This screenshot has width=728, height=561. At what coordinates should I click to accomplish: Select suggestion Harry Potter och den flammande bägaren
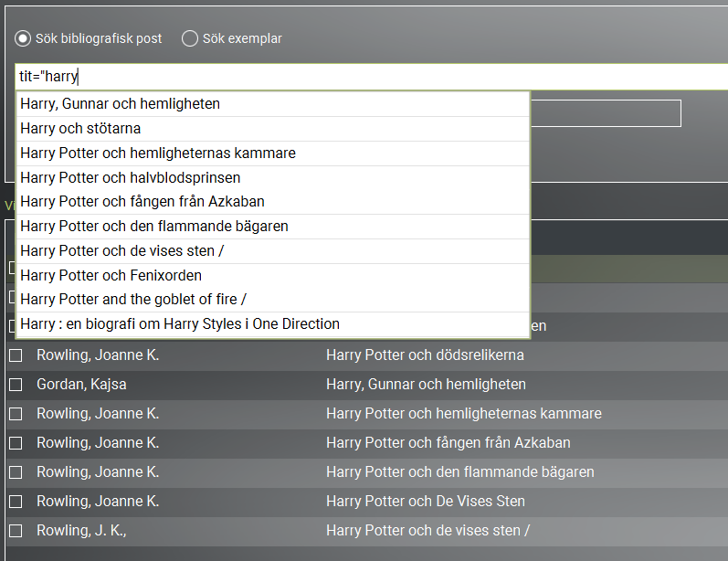(x=272, y=227)
